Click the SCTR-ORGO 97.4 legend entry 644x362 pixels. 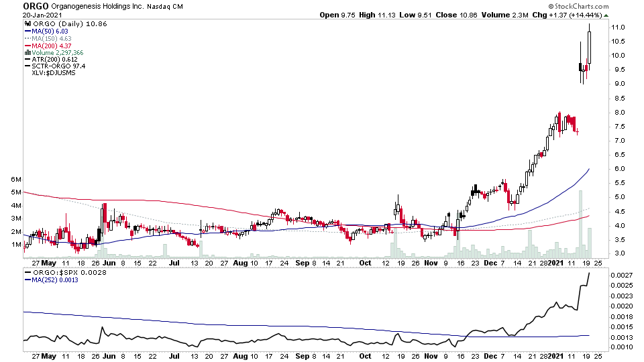[55, 66]
